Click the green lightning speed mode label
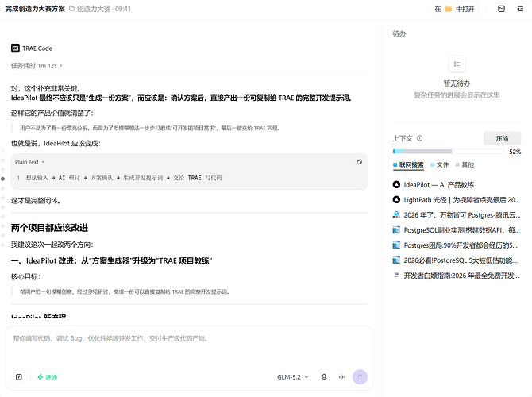 (47, 377)
